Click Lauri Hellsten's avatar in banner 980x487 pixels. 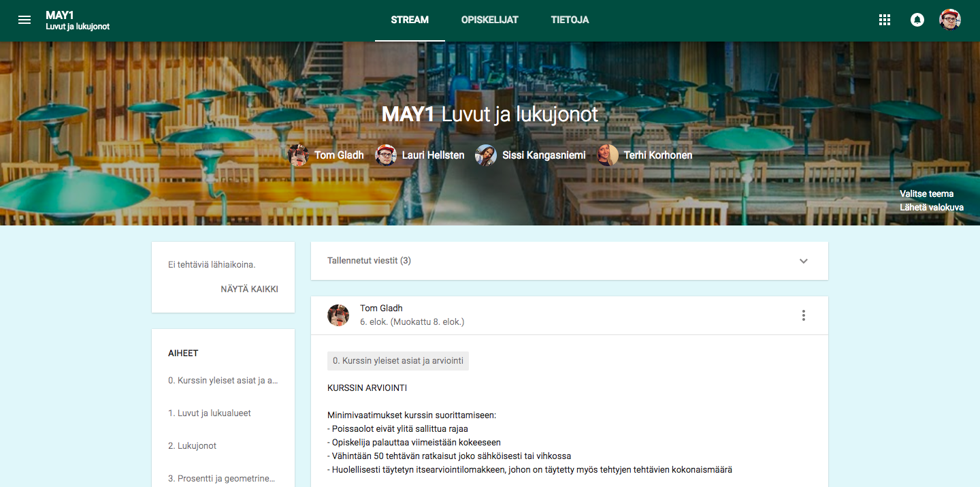tap(386, 155)
